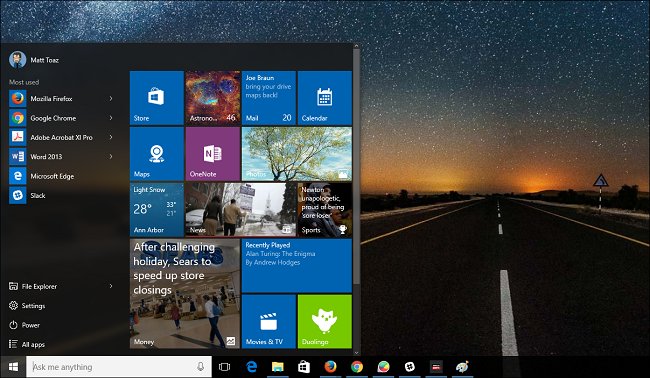Switch to Slack on the taskbar
Viewport: 650px width, 378px height.
(x=410, y=367)
